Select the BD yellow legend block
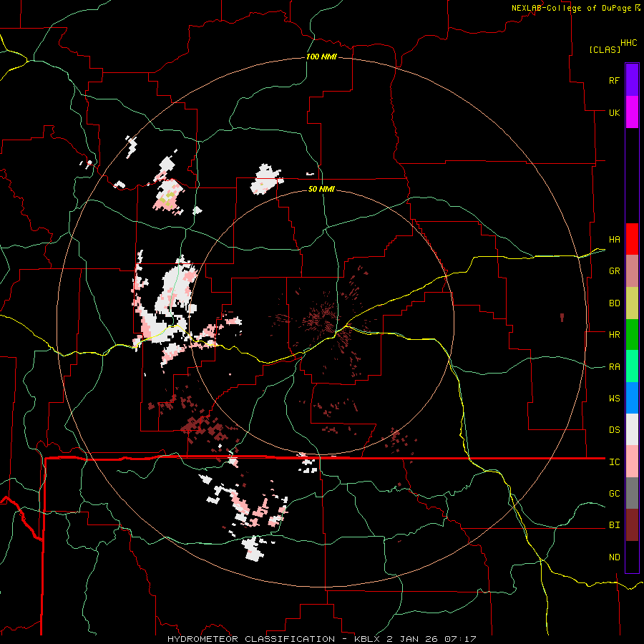Viewport: 644px width, 644px height. pyautogui.click(x=632, y=303)
